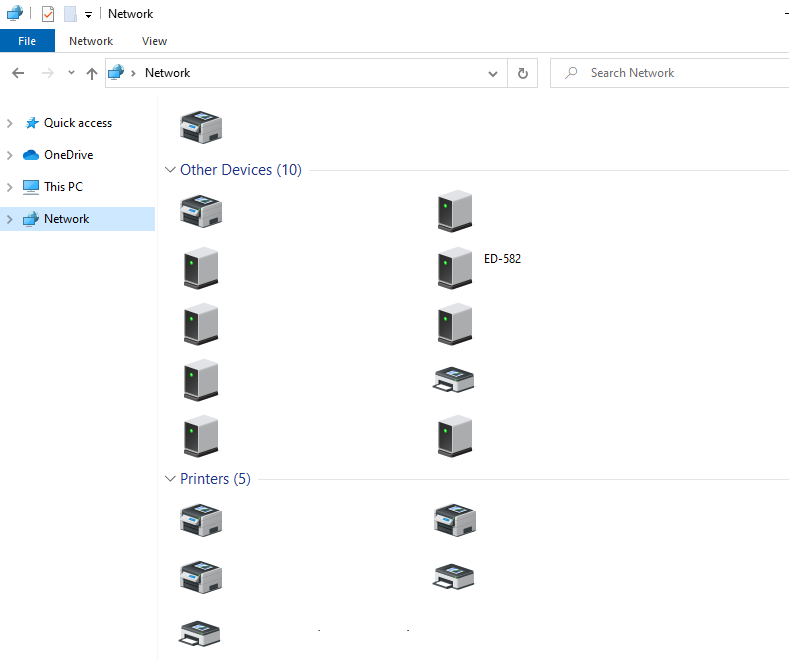The image size is (789, 661).
Task: Expand the Quick access tree node
Action: (x=10, y=123)
